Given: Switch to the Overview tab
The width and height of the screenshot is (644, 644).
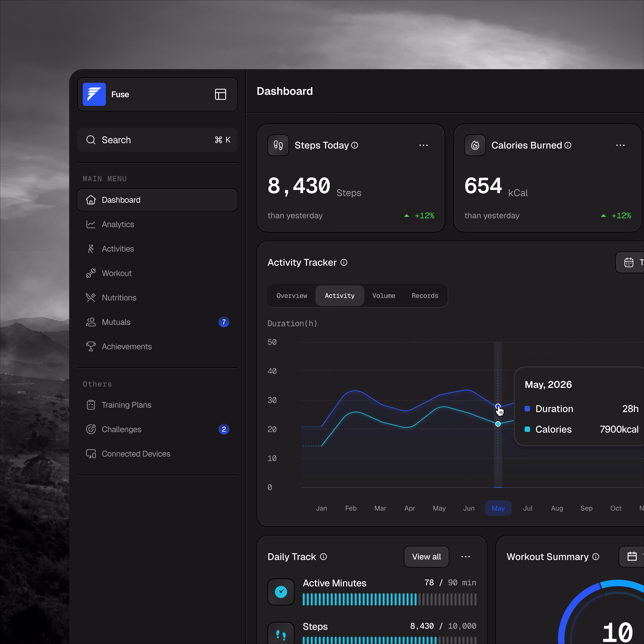Looking at the screenshot, I should click(292, 296).
